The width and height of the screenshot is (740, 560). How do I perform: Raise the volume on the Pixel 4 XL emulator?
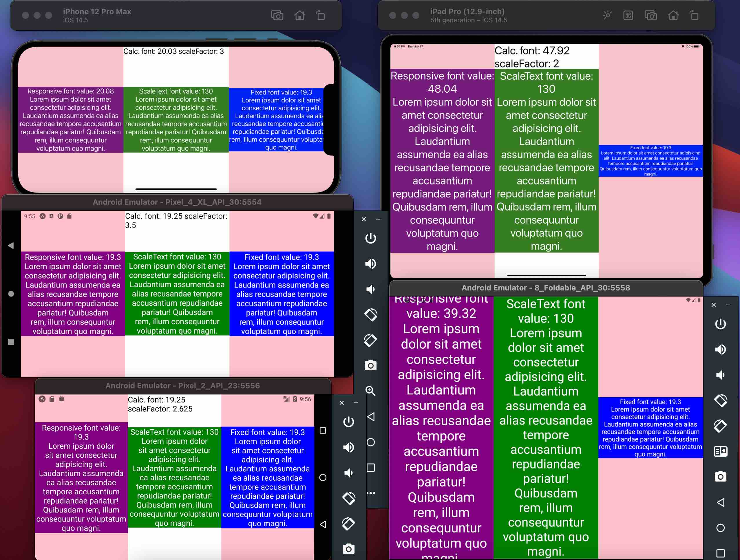[x=370, y=264]
